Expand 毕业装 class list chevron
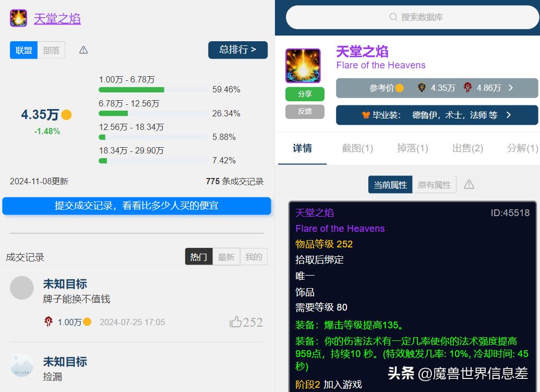 coord(509,115)
